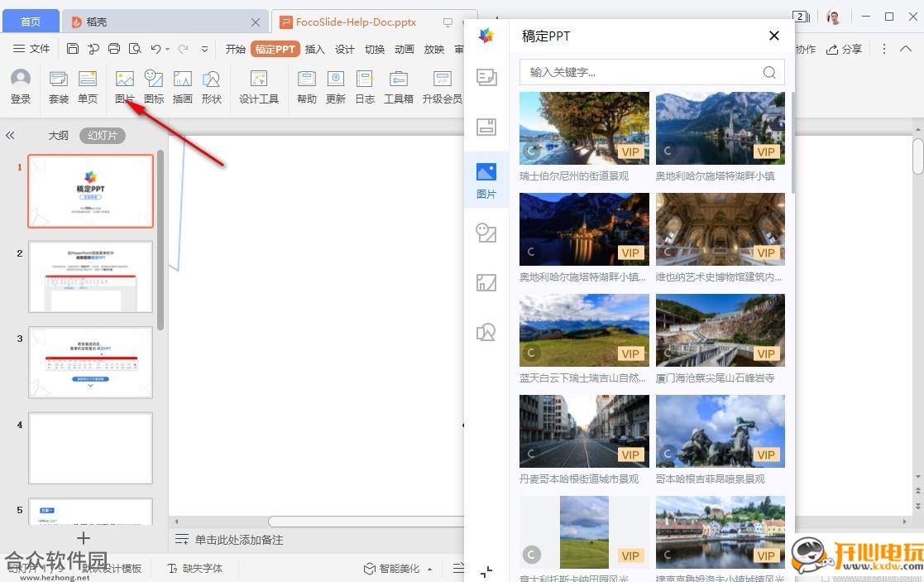Image resolution: width=924 pixels, height=582 pixels.
Task: Open the quick access toolbar customize dropdown
Action: coord(204,50)
